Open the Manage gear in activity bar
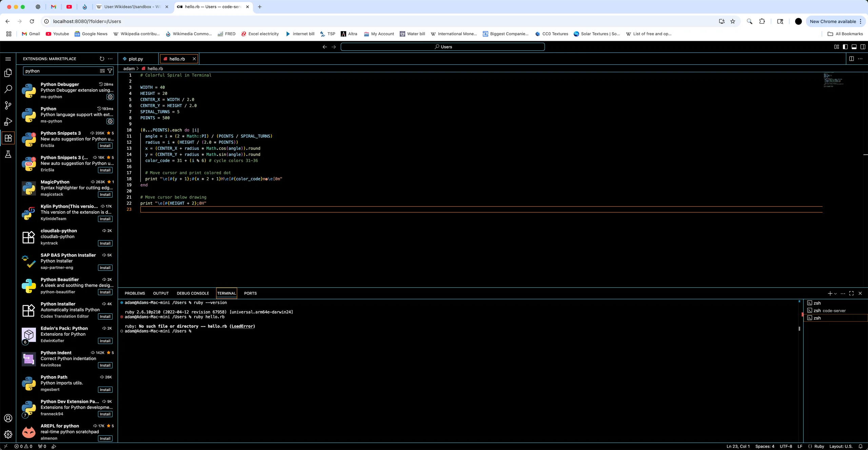868x450 pixels. (8, 434)
